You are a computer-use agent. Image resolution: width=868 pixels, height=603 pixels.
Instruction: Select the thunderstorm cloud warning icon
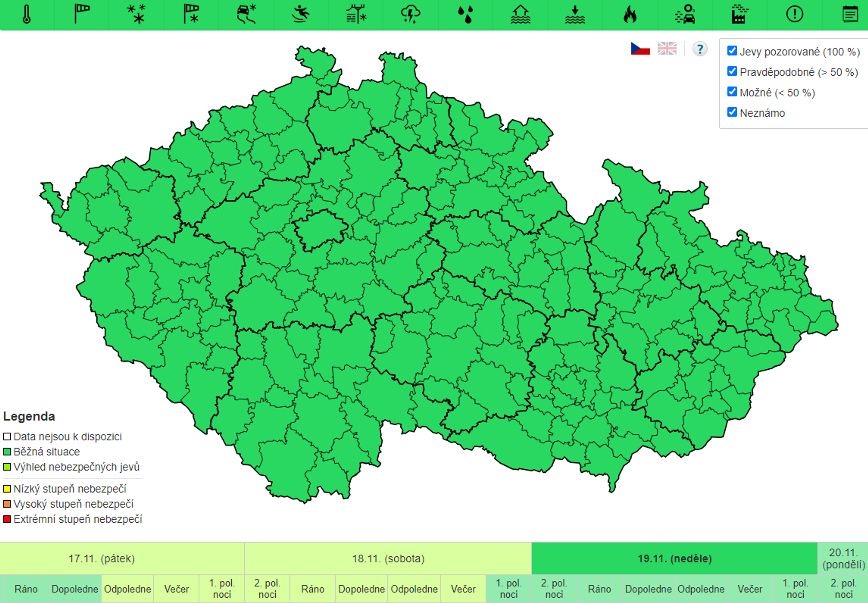[410, 14]
